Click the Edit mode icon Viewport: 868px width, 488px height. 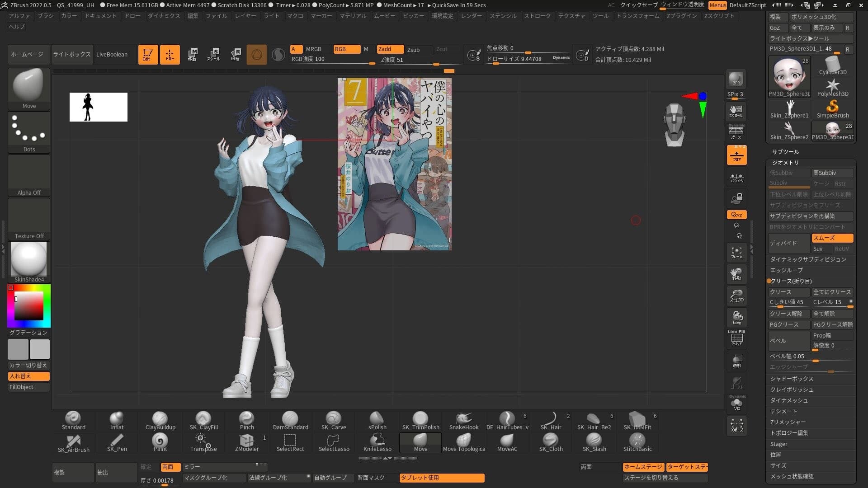tap(148, 55)
